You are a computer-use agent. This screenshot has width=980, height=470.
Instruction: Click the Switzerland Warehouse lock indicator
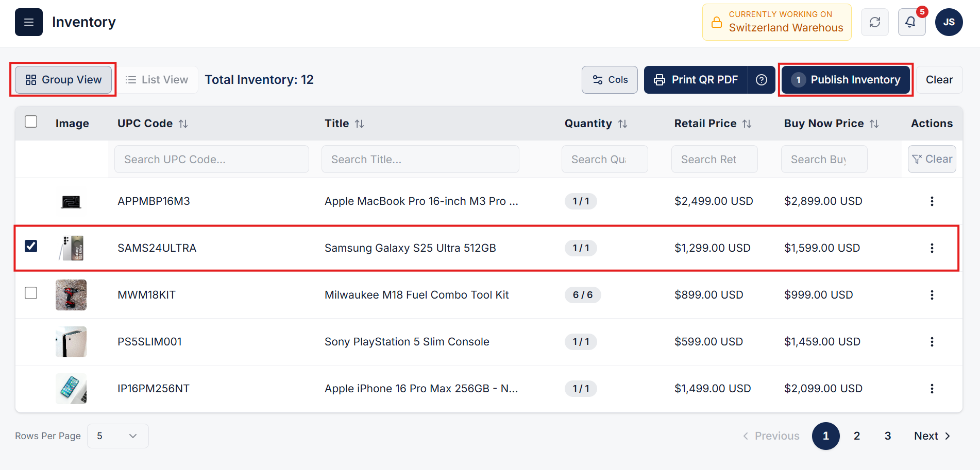[x=777, y=22]
